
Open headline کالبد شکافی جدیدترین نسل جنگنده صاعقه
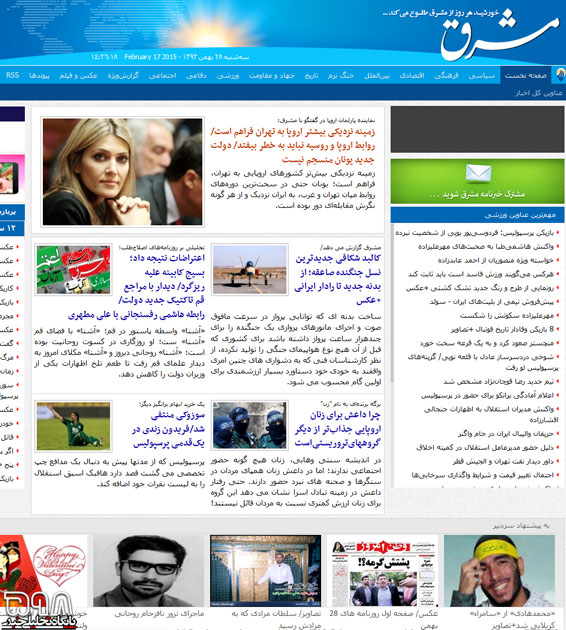pyautogui.click(x=337, y=279)
